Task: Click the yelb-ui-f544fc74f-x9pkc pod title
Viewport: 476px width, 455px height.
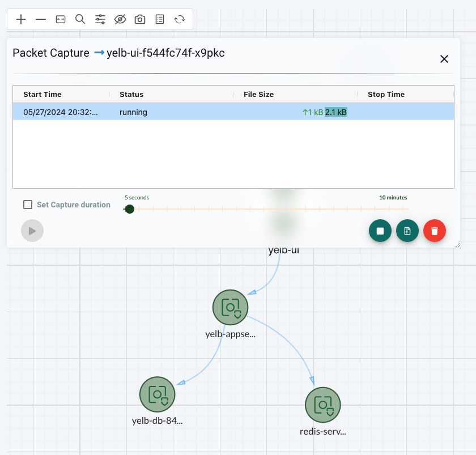Action: pos(165,53)
